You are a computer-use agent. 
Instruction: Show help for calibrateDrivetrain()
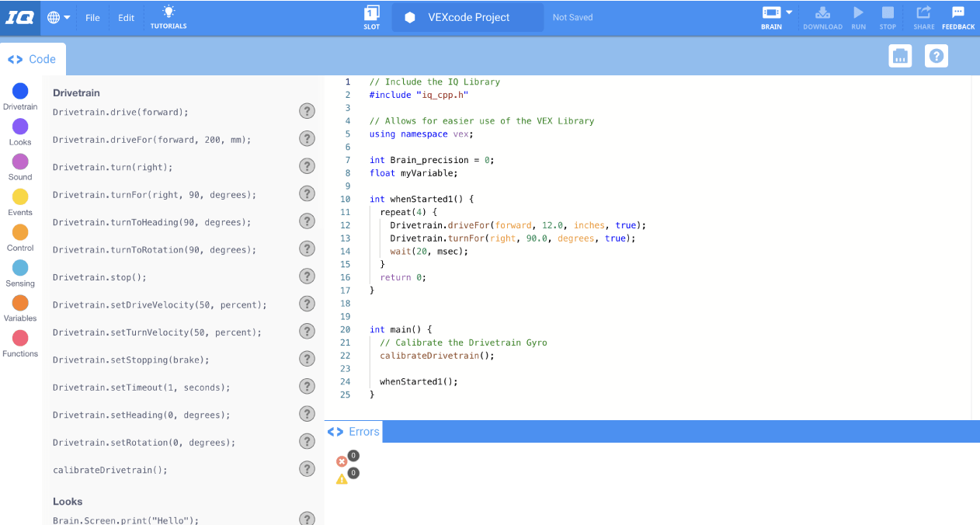coord(308,469)
